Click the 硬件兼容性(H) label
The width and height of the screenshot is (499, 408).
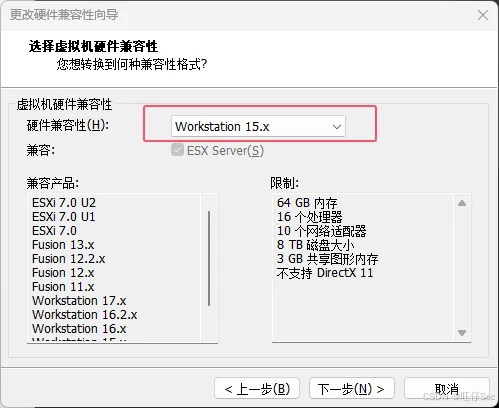[x=68, y=125]
